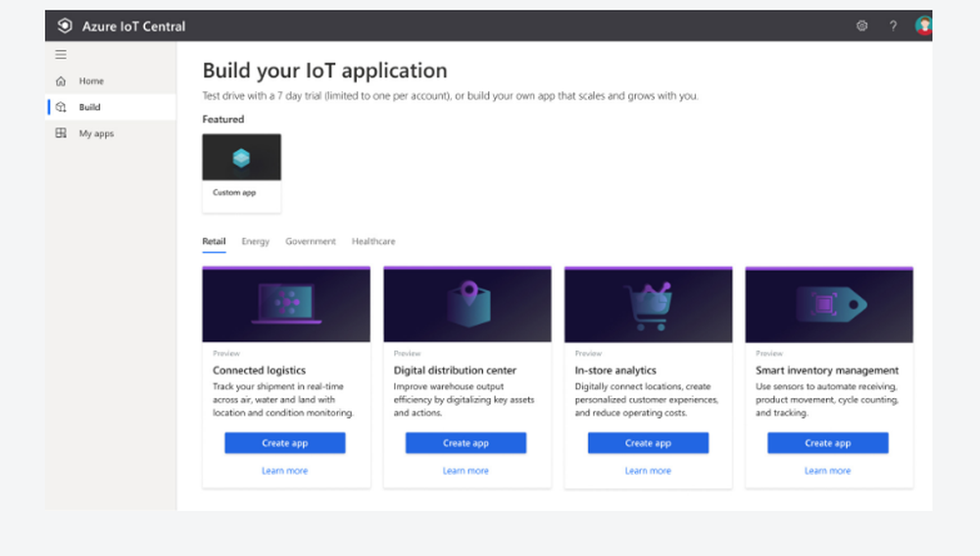
Task: Click the Home house icon
Action: point(61,80)
